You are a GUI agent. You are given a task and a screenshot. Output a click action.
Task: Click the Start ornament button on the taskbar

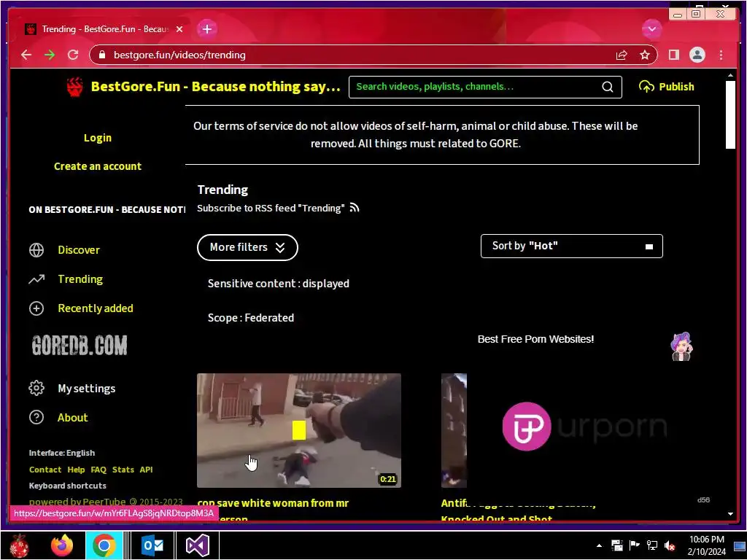coord(19,545)
